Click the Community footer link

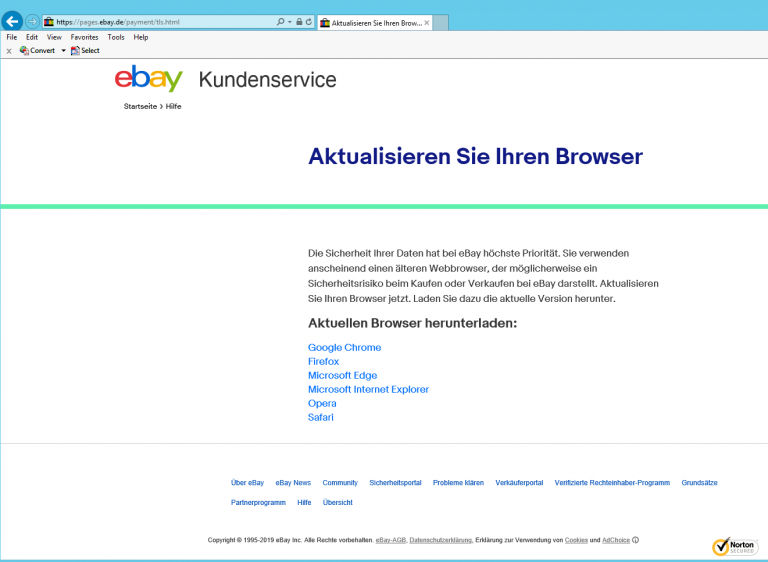coord(340,483)
